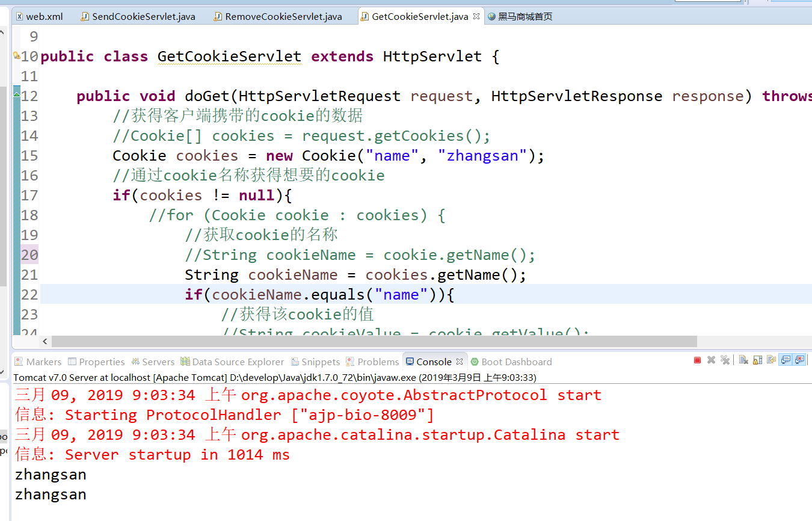Open the horizontal scrollbar left arrow
This screenshot has width=812, height=521.
tap(45, 341)
